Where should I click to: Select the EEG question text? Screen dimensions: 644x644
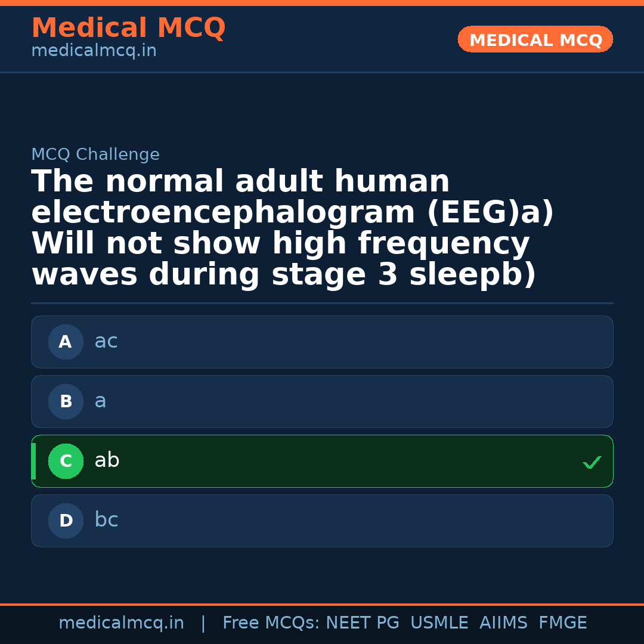(292, 228)
